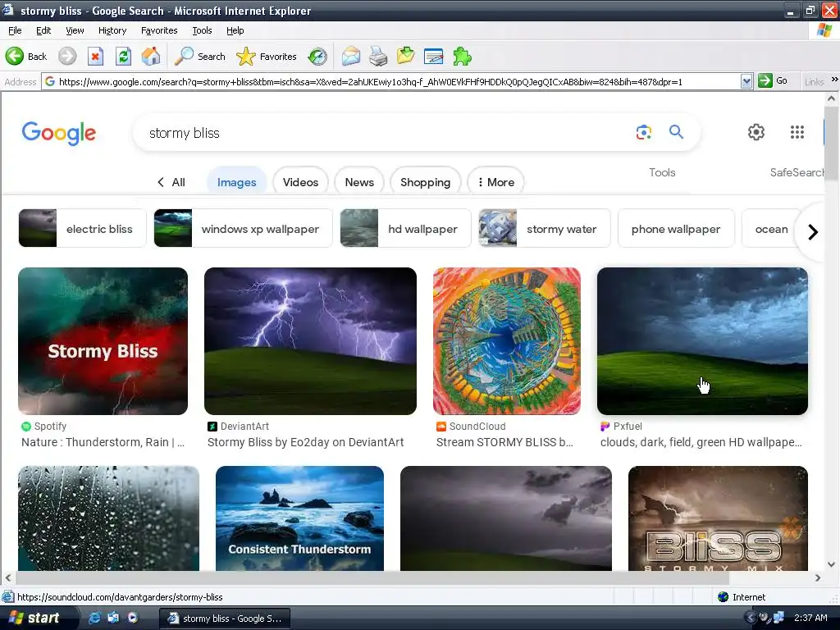Screen dimensions: 840x630
Task: Open the Edit menu
Action: pyautogui.click(x=43, y=30)
